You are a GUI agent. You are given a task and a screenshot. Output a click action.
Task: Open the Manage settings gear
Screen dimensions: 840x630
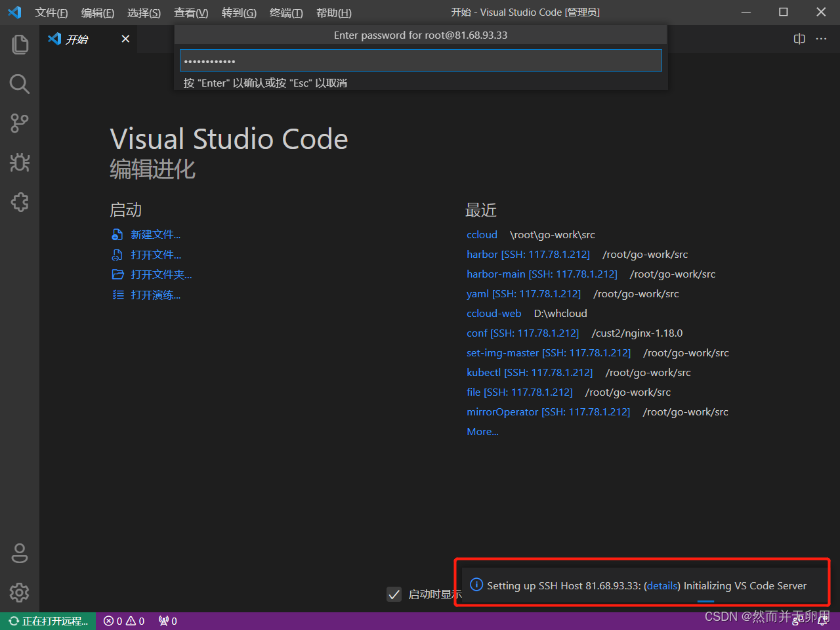click(x=20, y=593)
